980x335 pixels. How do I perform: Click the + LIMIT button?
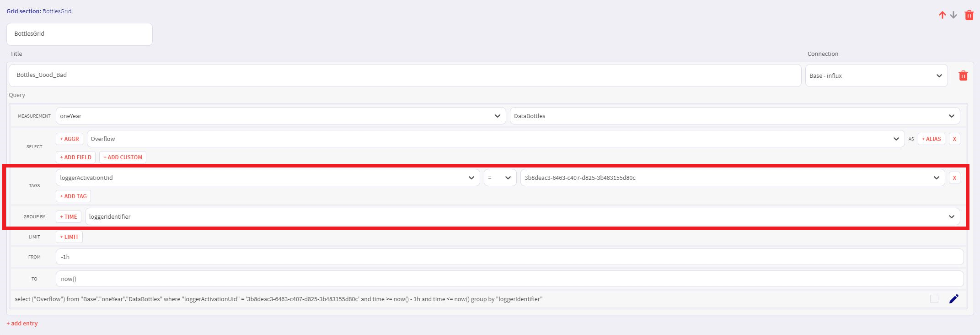click(69, 237)
